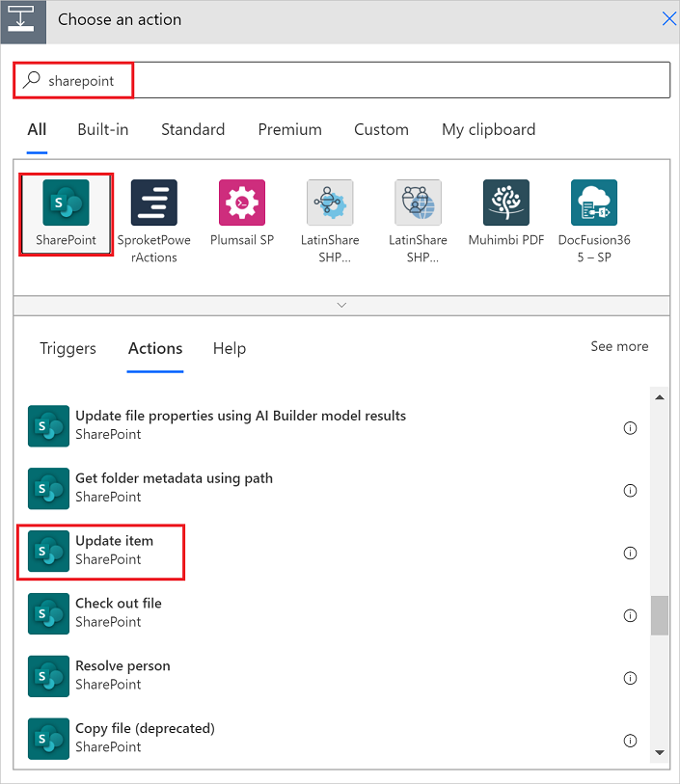The image size is (680, 784).
Task: Show info for Copy file (deprecated) action
Action: pos(630,741)
